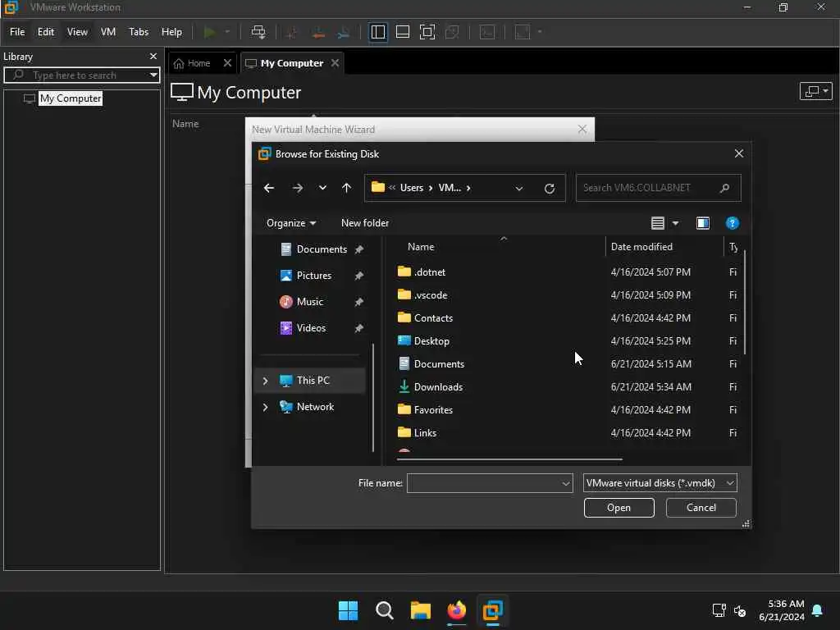The width and height of the screenshot is (840, 630).
Task: Open File Explorer from the taskbar
Action: tap(421, 610)
